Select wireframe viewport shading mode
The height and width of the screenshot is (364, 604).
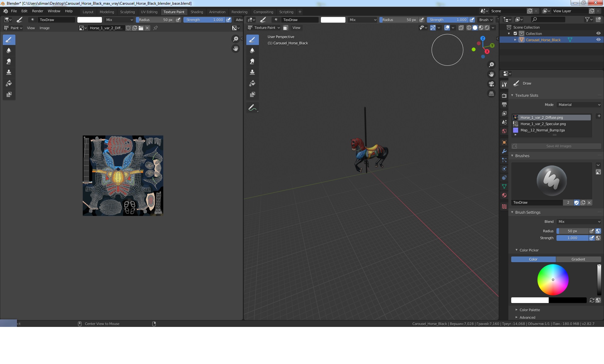pyautogui.click(x=469, y=28)
